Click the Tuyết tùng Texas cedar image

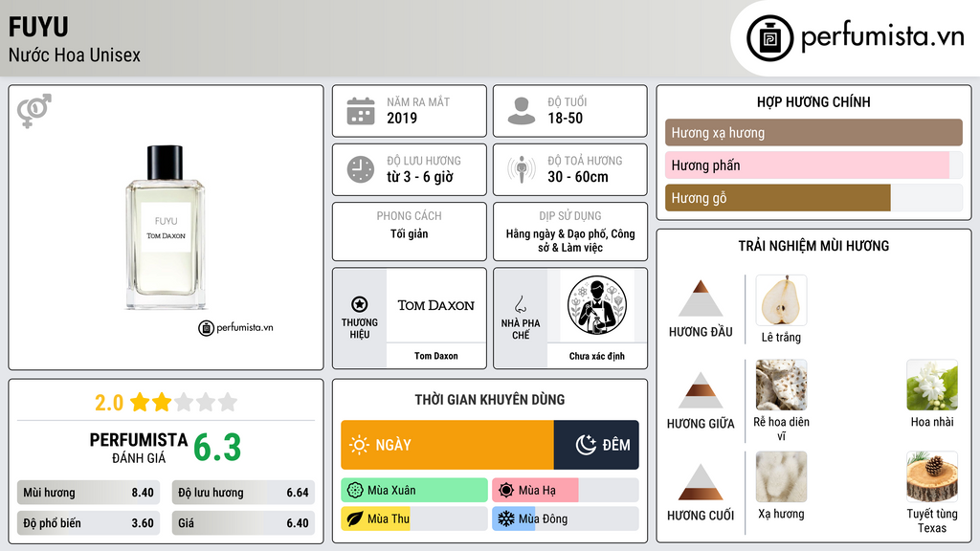[932, 477]
